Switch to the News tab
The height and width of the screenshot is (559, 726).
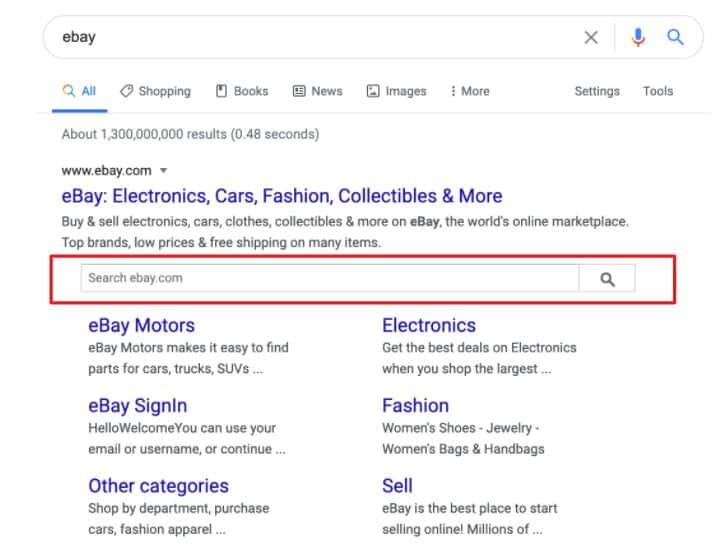click(318, 91)
